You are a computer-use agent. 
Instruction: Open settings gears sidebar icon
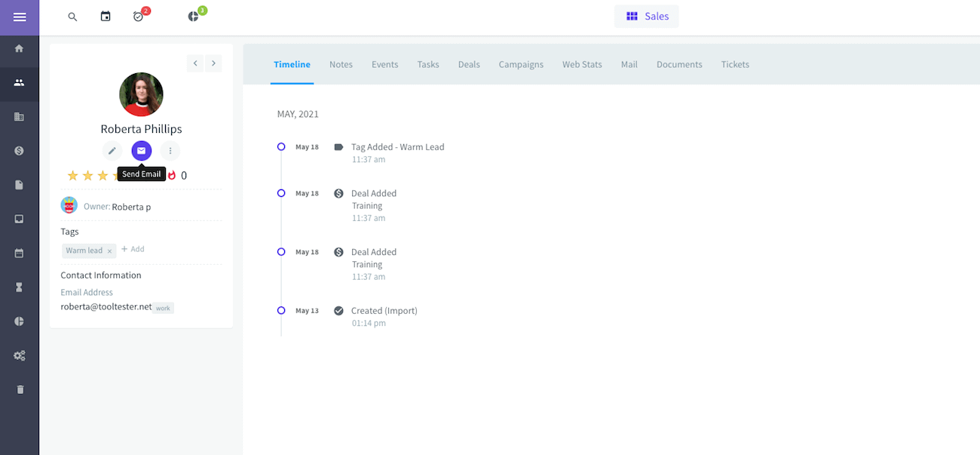tap(20, 355)
